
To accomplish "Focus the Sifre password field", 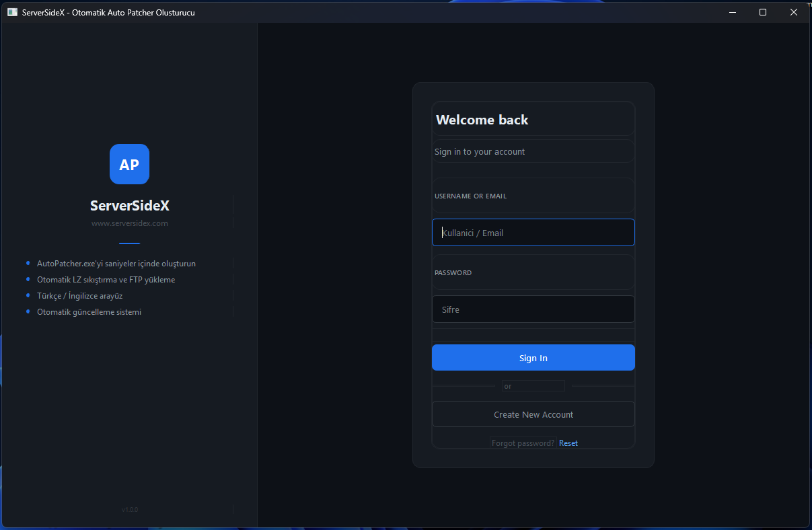I will point(533,309).
